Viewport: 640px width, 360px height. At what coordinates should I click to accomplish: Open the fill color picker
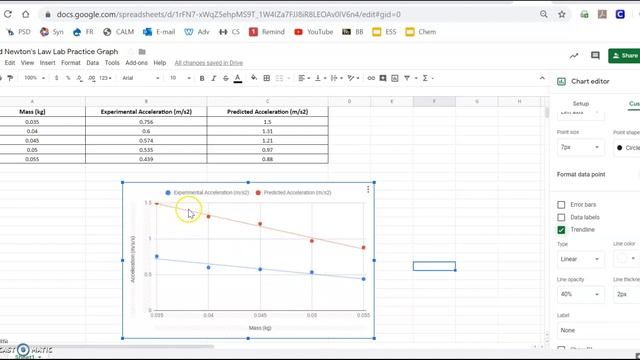tap(254, 78)
